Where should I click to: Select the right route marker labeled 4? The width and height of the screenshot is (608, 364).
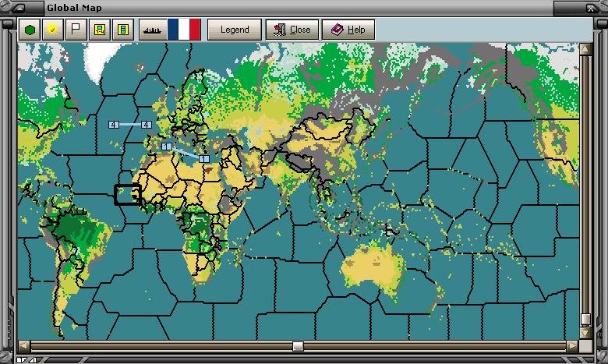(147, 125)
